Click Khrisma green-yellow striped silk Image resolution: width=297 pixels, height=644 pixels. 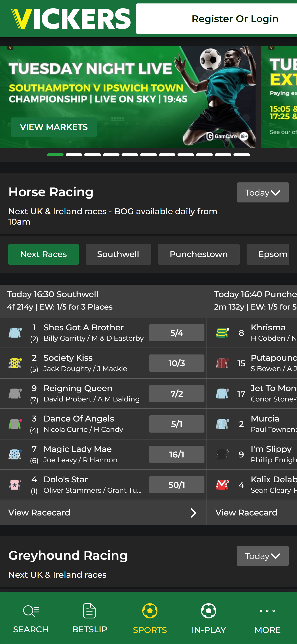point(222,333)
